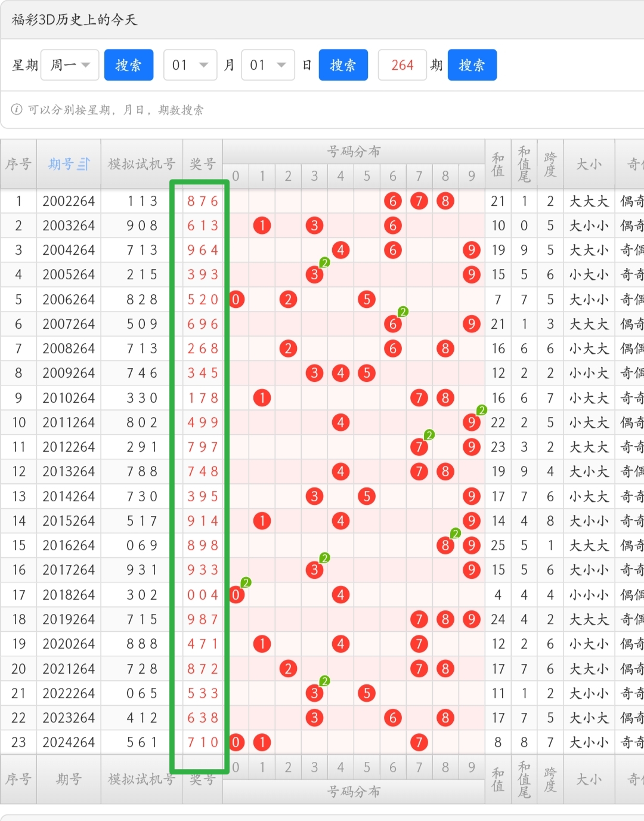Focus the period number field showing 264
Screen dimensions: 644x821
pyautogui.click(x=402, y=65)
